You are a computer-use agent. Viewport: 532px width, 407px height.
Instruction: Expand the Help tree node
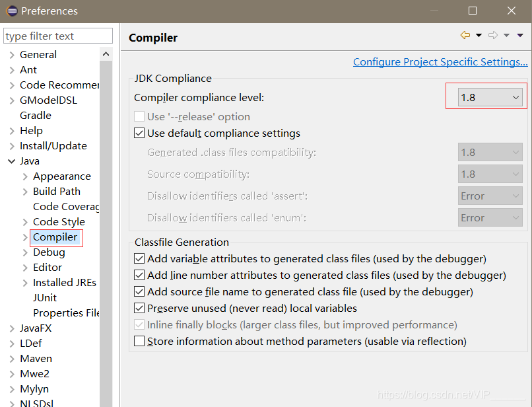(x=12, y=131)
